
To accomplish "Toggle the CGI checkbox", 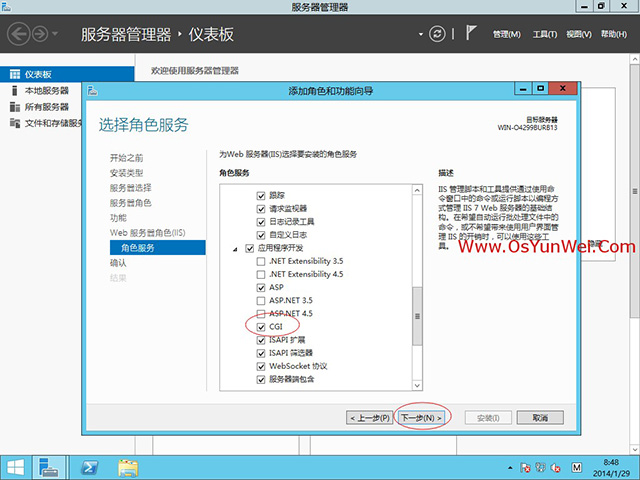I will (261, 327).
